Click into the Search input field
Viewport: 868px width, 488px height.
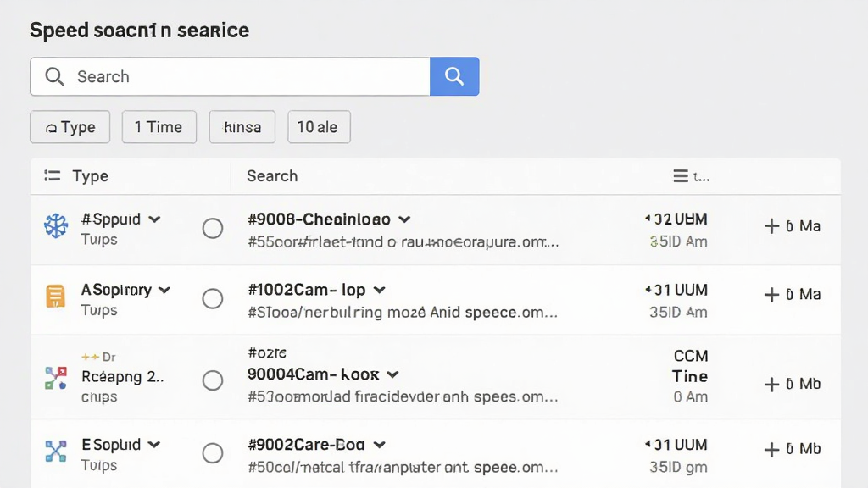(230, 76)
